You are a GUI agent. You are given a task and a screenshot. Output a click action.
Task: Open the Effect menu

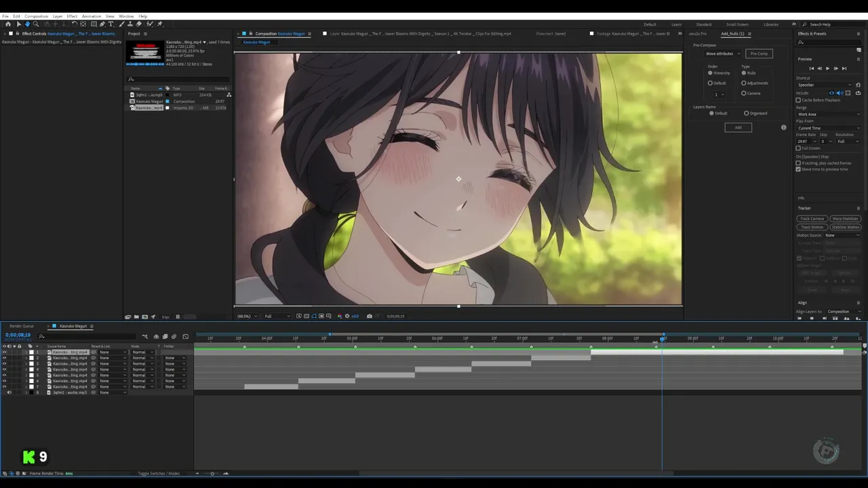72,16
